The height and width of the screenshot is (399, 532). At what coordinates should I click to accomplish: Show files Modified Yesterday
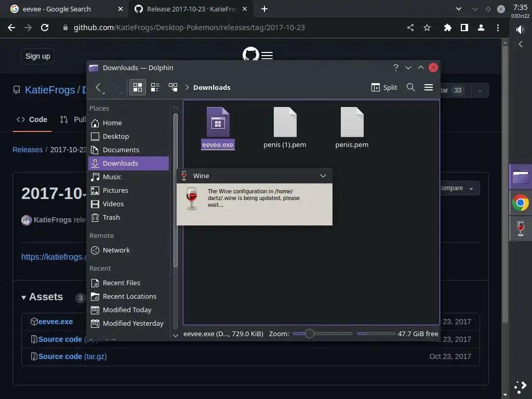point(129,323)
